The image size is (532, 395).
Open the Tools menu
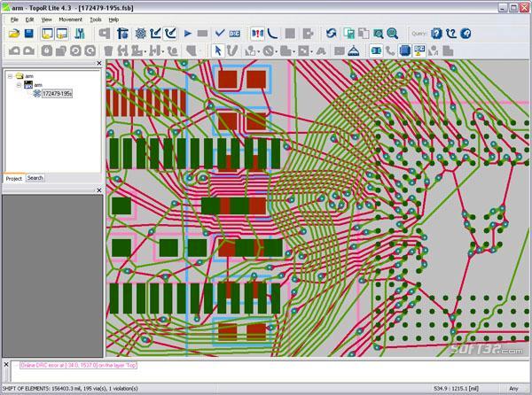click(x=96, y=19)
